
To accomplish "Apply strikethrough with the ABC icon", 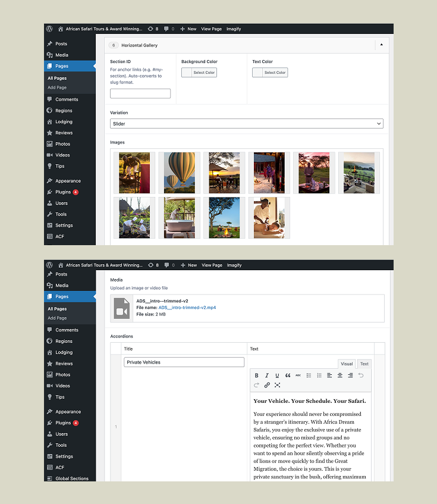I will point(298,375).
